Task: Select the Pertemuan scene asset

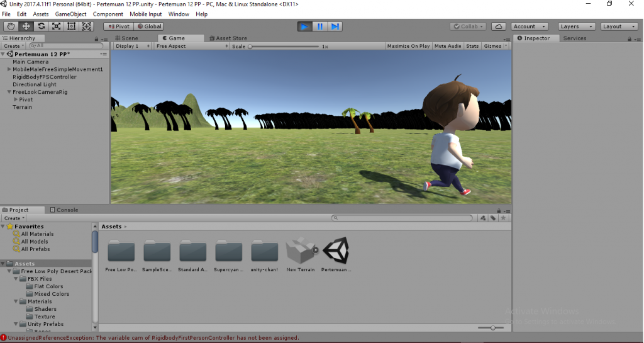Action: click(x=336, y=250)
